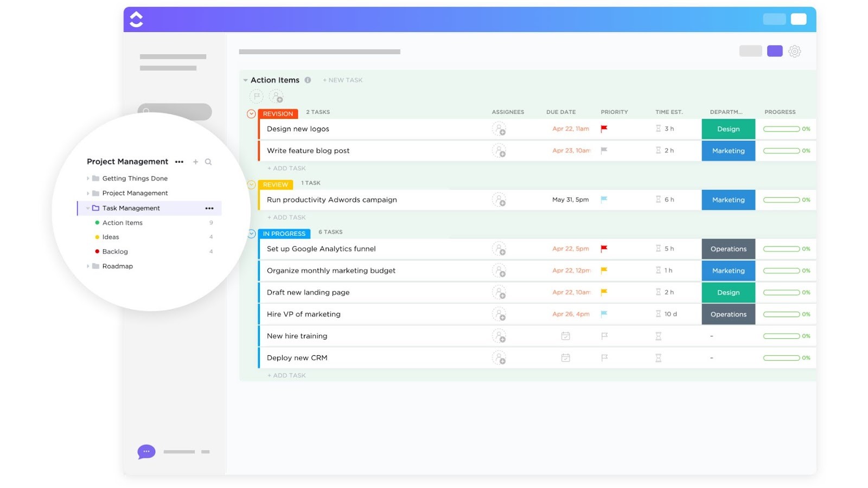This screenshot has height=488, width=868.
Task: Toggle the priority flag on Deploy new CRM
Action: pos(603,357)
